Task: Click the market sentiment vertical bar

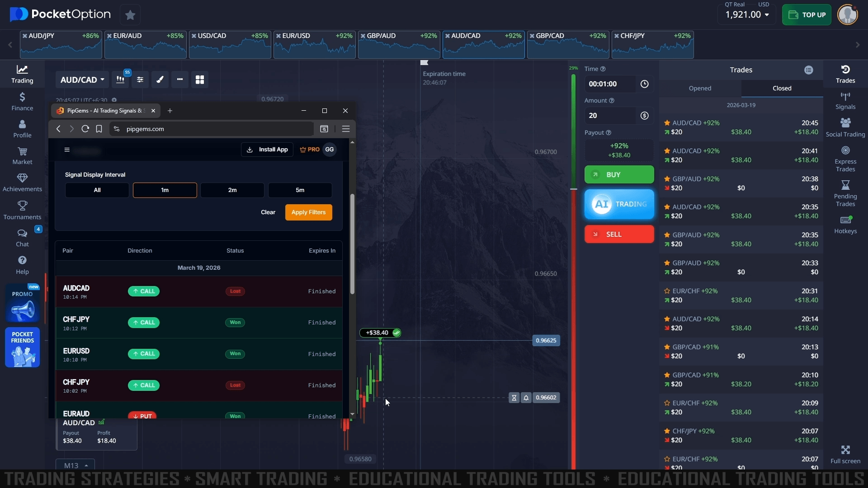Action: 573,271
